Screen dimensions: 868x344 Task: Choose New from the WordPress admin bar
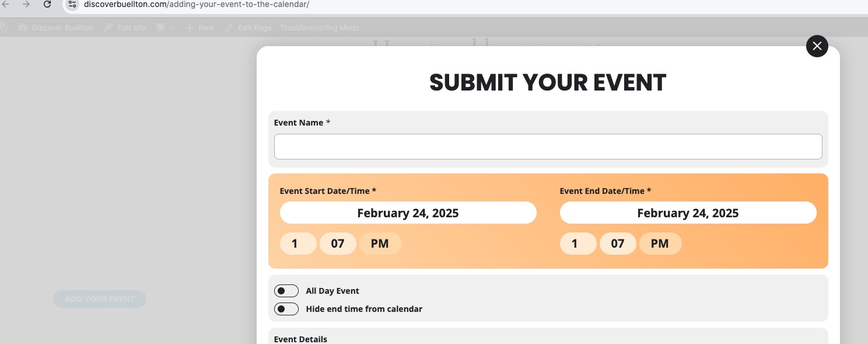(200, 27)
